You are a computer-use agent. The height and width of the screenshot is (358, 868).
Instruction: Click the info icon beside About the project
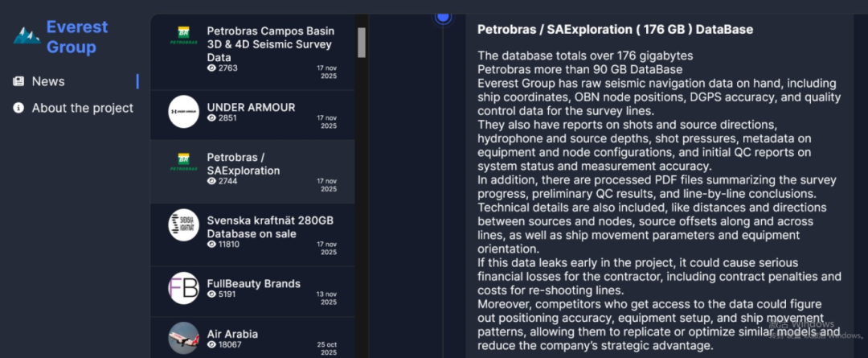(18, 108)
